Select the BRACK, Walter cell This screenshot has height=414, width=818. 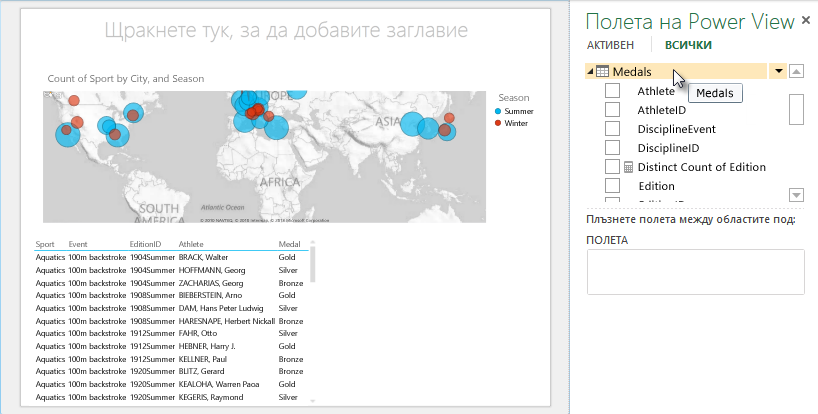tap(203, 257)
